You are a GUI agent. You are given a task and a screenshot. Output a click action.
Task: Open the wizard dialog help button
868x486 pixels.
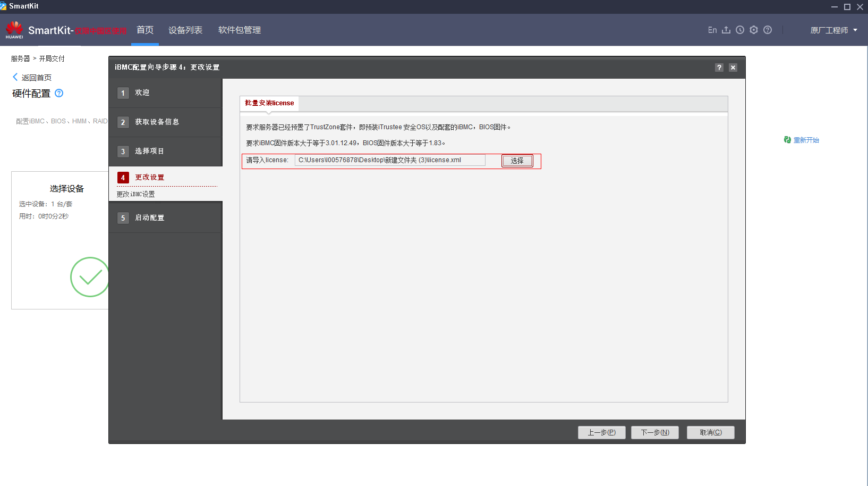tap(719, 68)
